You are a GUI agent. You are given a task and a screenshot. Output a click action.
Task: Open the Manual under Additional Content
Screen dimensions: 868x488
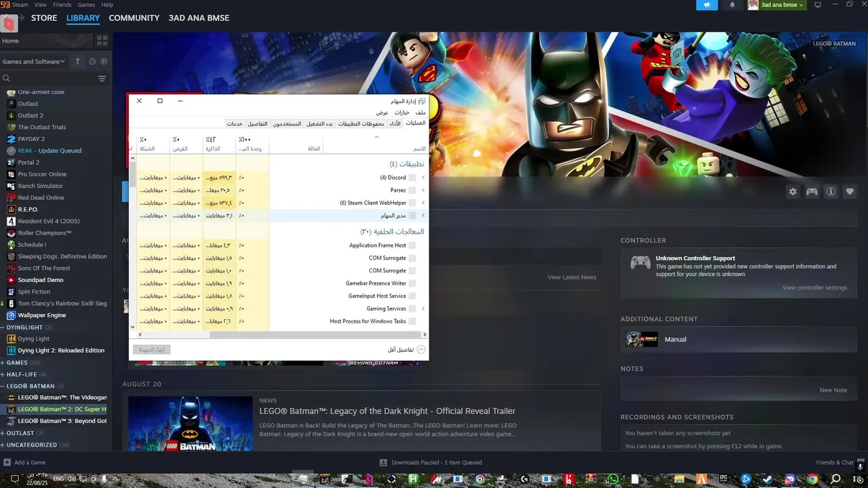point(738,339)
